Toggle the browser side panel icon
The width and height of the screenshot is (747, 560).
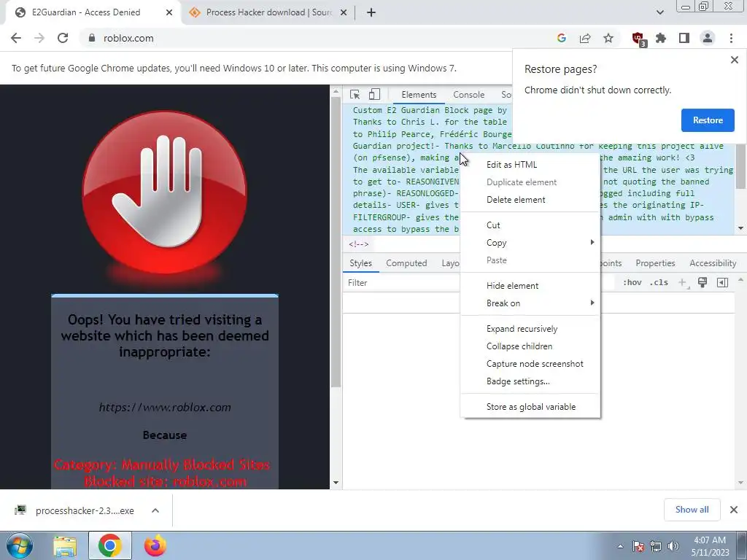click(684, 38)
